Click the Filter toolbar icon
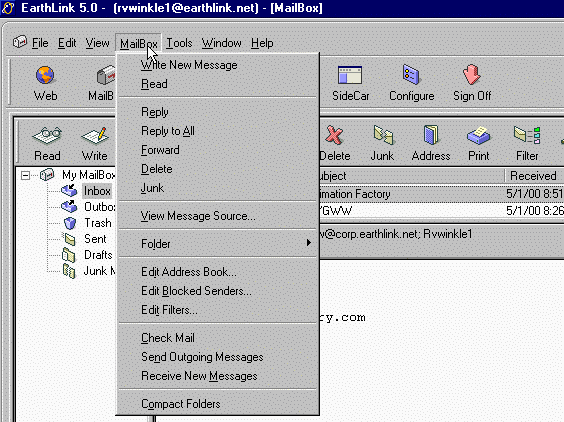 (x=527, y=135)
